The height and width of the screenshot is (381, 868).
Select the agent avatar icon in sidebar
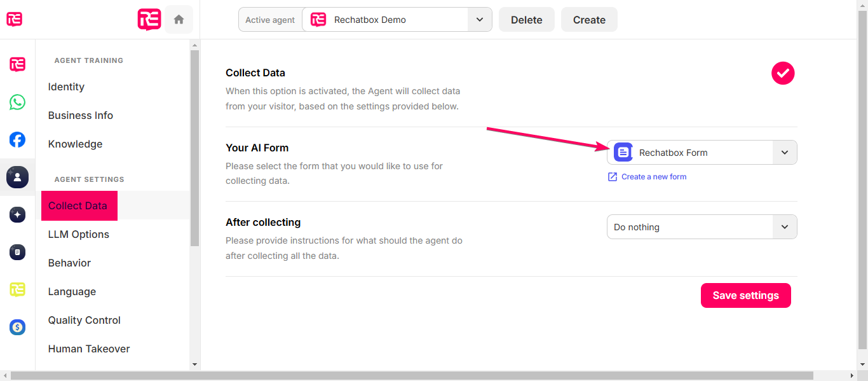(x=17, y=177)
